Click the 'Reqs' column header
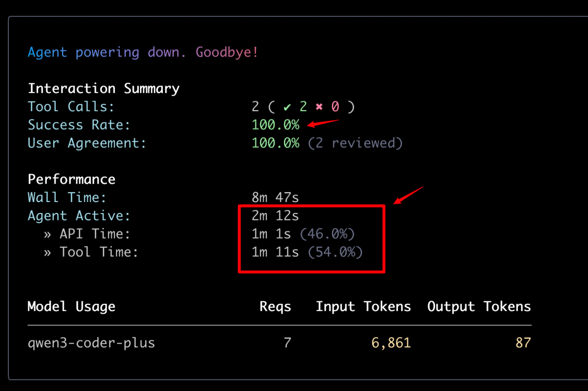This screenshot has height=391, width=588. pyautogui.click(x=275, y=307)
